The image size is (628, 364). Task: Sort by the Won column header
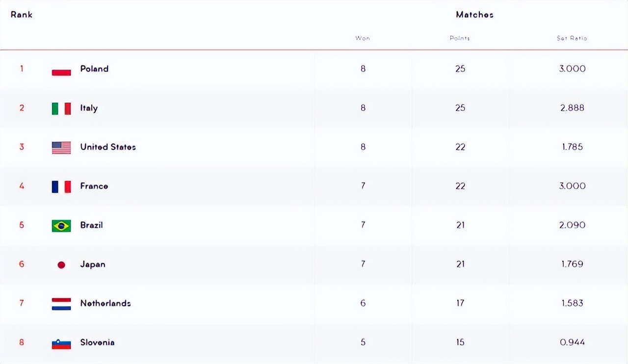point(363,38)
